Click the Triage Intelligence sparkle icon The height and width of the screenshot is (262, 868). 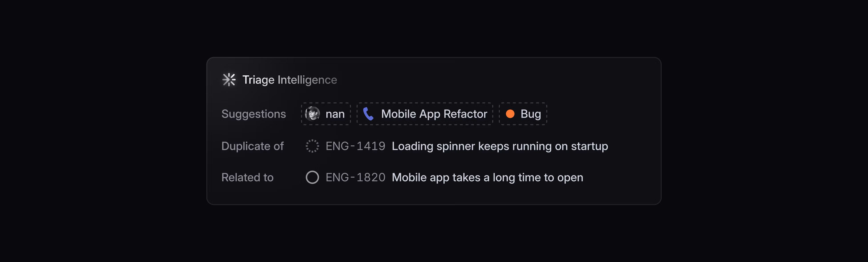point(229,80)
